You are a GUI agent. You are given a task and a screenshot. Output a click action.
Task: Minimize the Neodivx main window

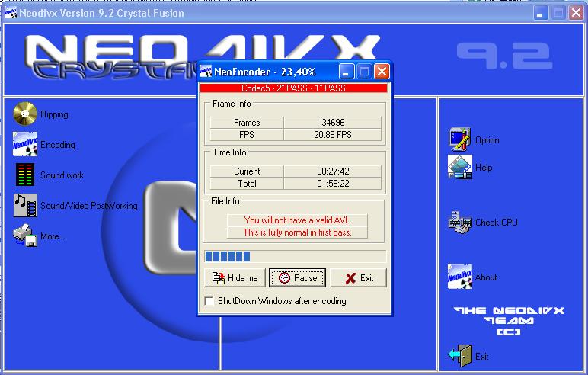[x=541, y=13]
